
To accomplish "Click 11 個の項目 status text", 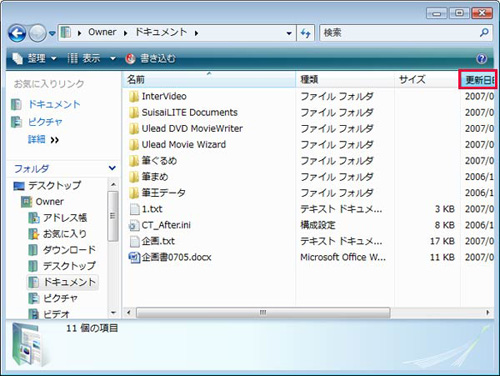I will (92, 328).
